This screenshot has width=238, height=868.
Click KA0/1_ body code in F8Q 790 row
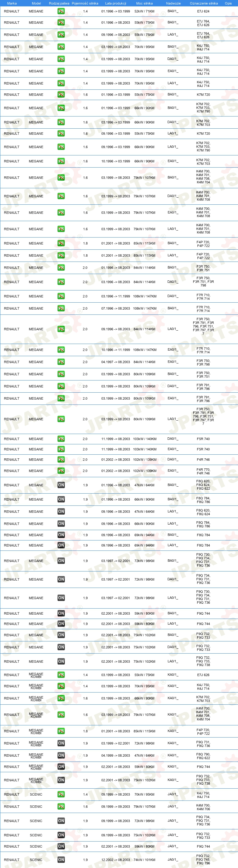tap(173, 755)
